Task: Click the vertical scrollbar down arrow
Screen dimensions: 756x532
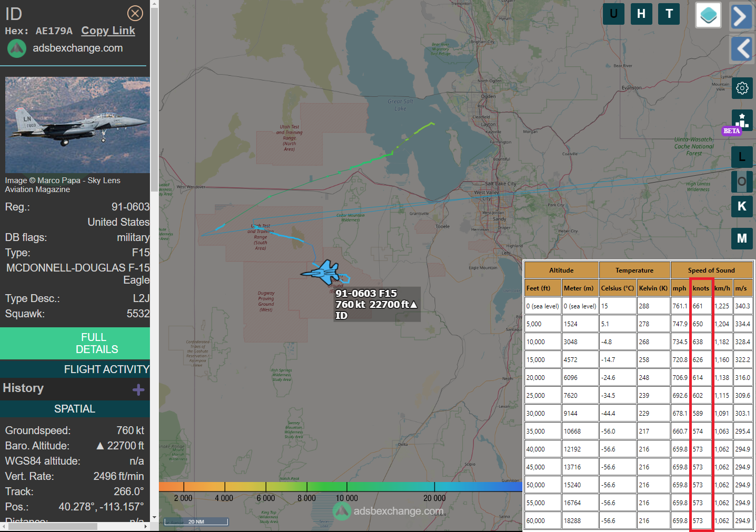Action: 154,517
